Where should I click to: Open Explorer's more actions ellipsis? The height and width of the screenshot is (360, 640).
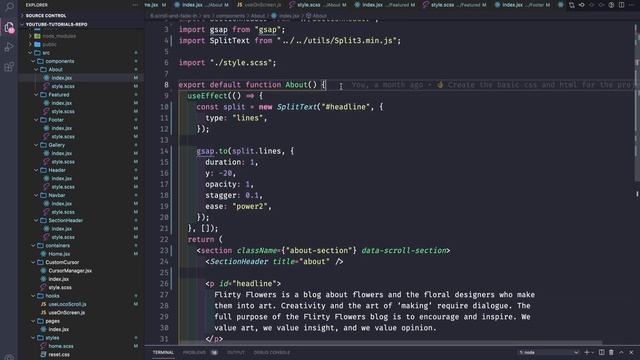coord(135,5)
